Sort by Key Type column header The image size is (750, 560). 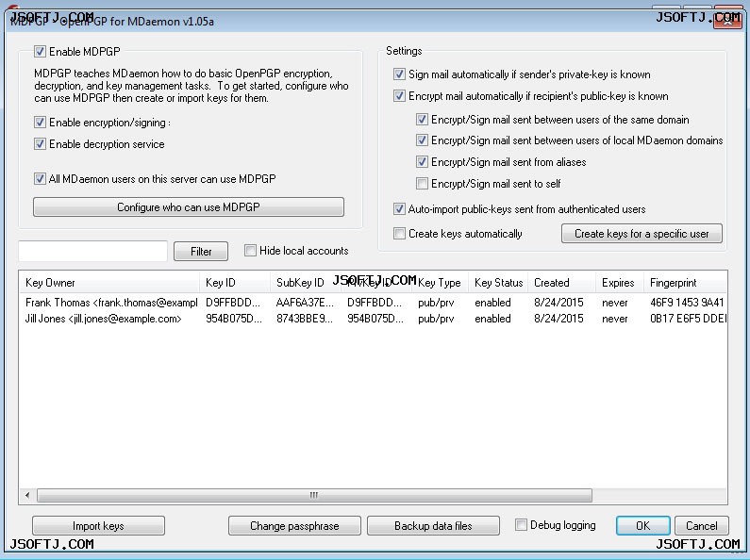tap(440, 283)
